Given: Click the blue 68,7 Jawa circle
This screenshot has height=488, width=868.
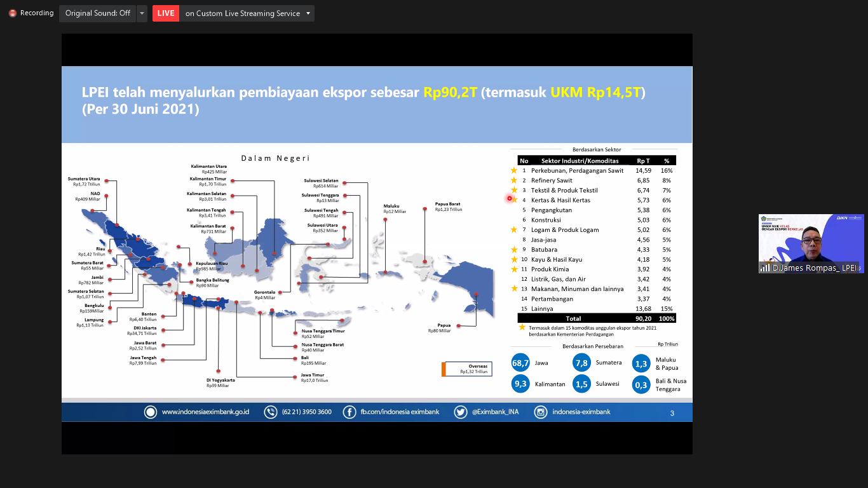Looking at the screenshot, I should click(x=520, y=363).
